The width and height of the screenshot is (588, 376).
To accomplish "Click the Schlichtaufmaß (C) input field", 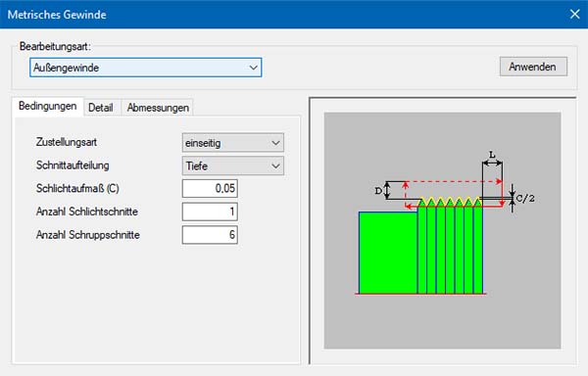I will pyautogui.click(x=210, y=188).
